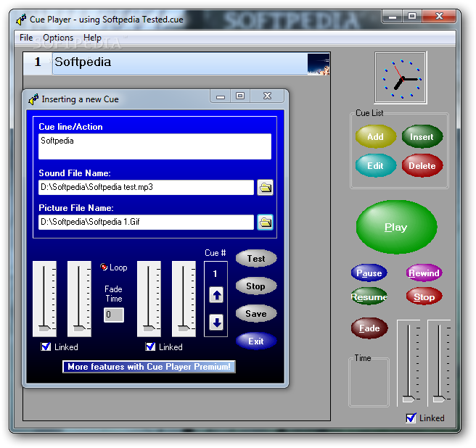Open the Options menu

point(58,38)
